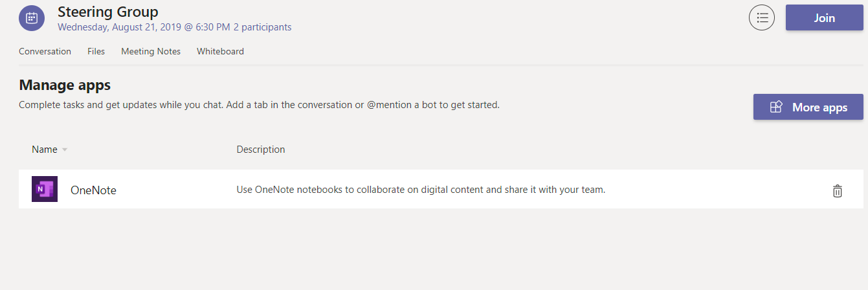The height and width of the screenshot is (290, 868).
Task: Select the Whiteboard tab
Action: [x=220, y=51]
